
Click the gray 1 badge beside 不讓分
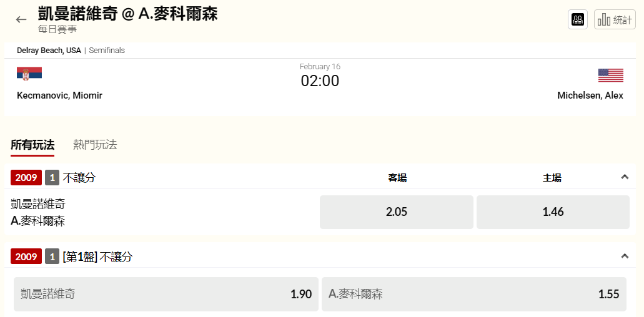[x=52, y=178]
